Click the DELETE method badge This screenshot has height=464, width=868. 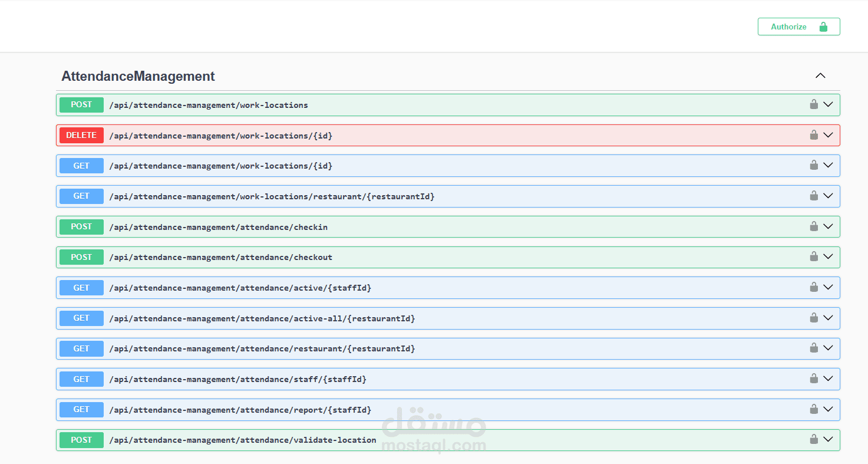(x=81, y=135)
